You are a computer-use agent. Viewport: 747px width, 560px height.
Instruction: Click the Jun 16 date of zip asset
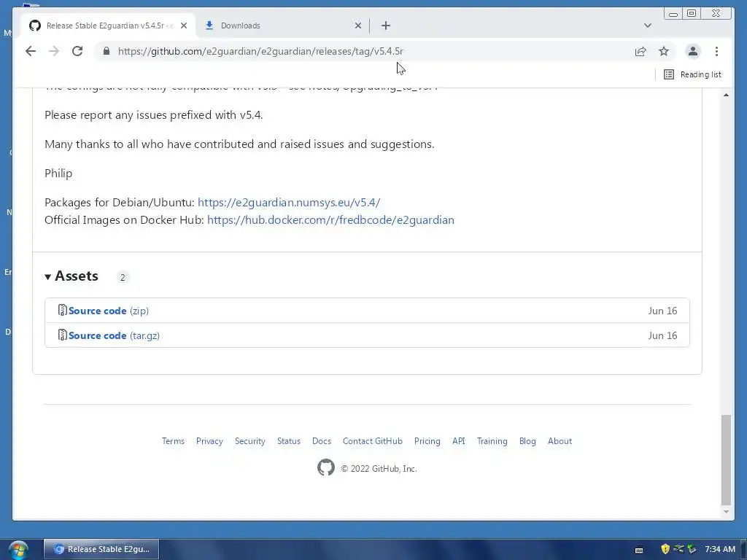tap(662, 311)
